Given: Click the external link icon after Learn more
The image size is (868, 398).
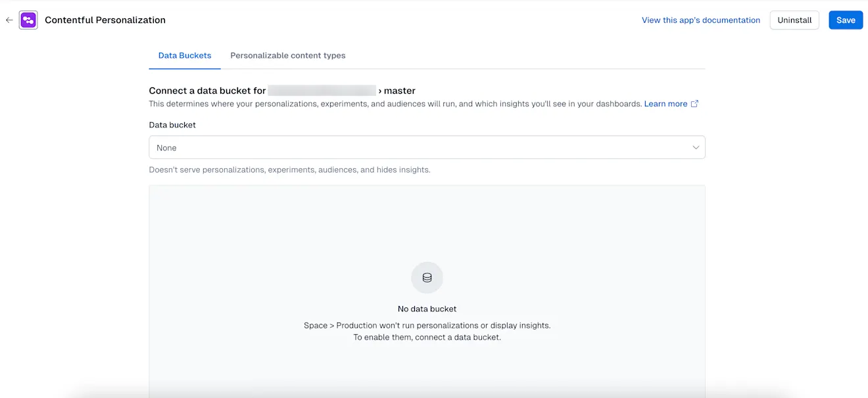Looking at the screenshot, I should pos(695,103).
